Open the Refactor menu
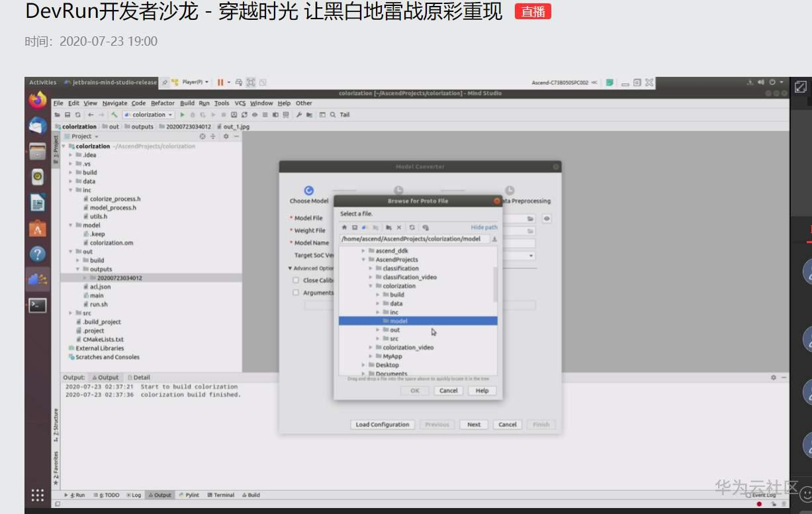Screen dimensions: 812x514 coord(163,103)
